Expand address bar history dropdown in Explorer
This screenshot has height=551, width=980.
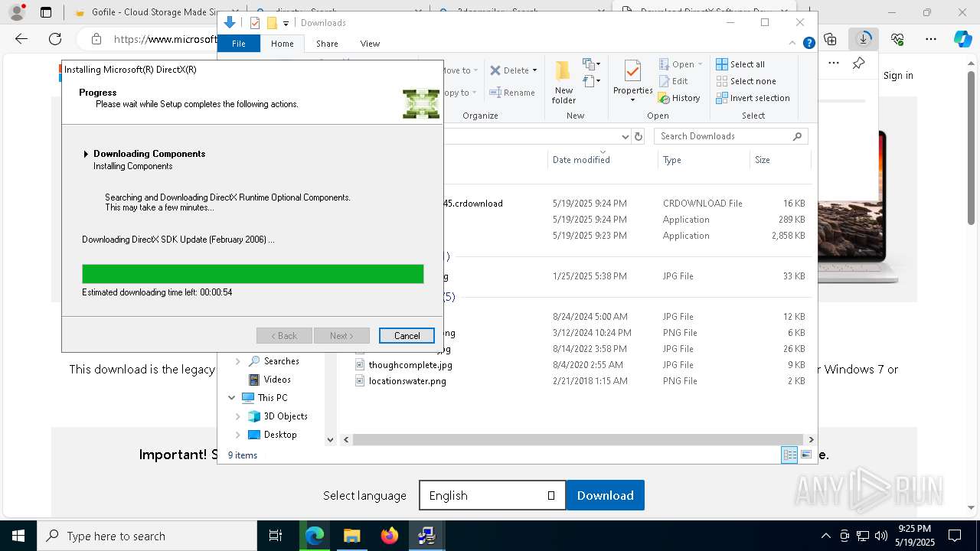click(x=625, y=136)
